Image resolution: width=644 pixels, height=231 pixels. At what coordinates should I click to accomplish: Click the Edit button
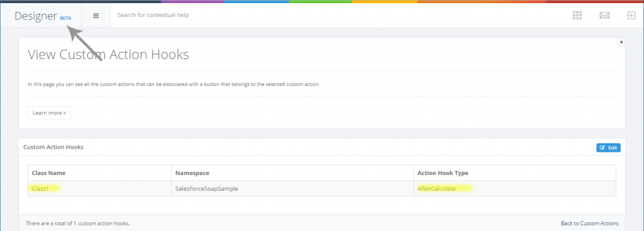pyautogui.click(x=608, y=148)
